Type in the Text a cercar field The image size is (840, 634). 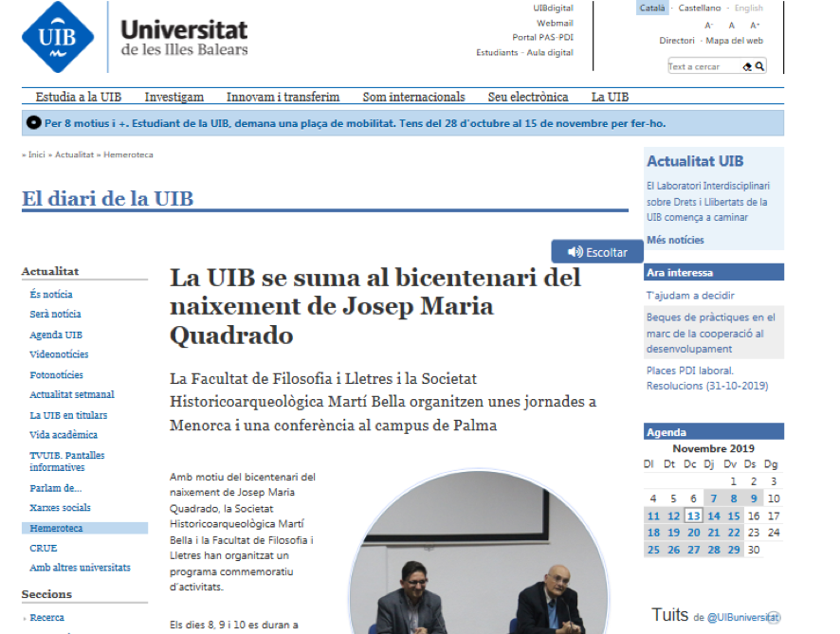pos(703,66)
